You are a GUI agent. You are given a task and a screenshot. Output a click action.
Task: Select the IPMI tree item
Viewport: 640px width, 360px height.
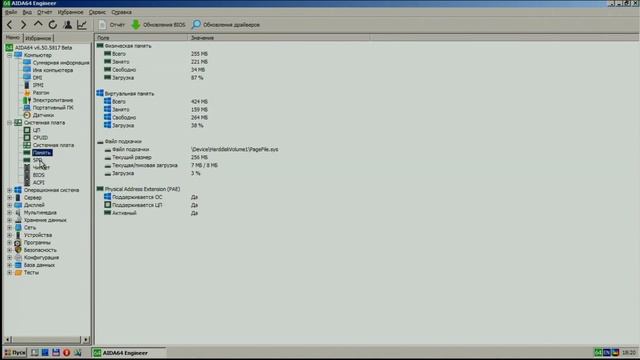pos(38,85)
